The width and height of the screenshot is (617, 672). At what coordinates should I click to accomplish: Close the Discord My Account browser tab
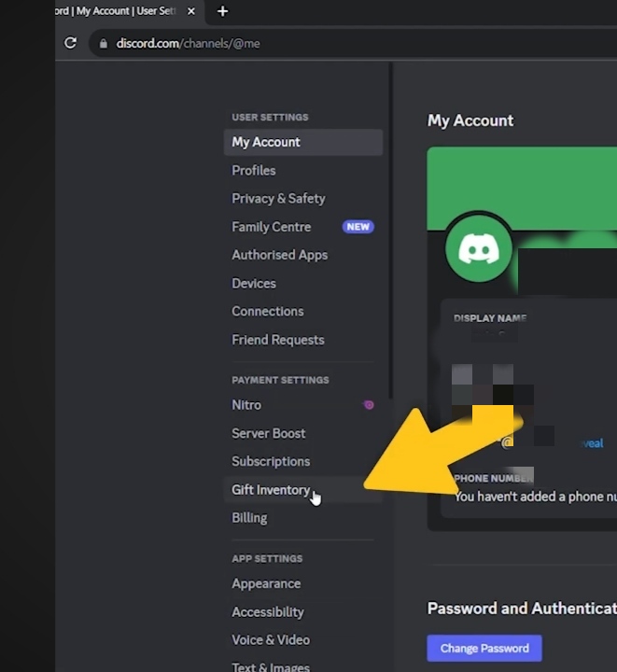pyautogui.click(x=191, y=11)
